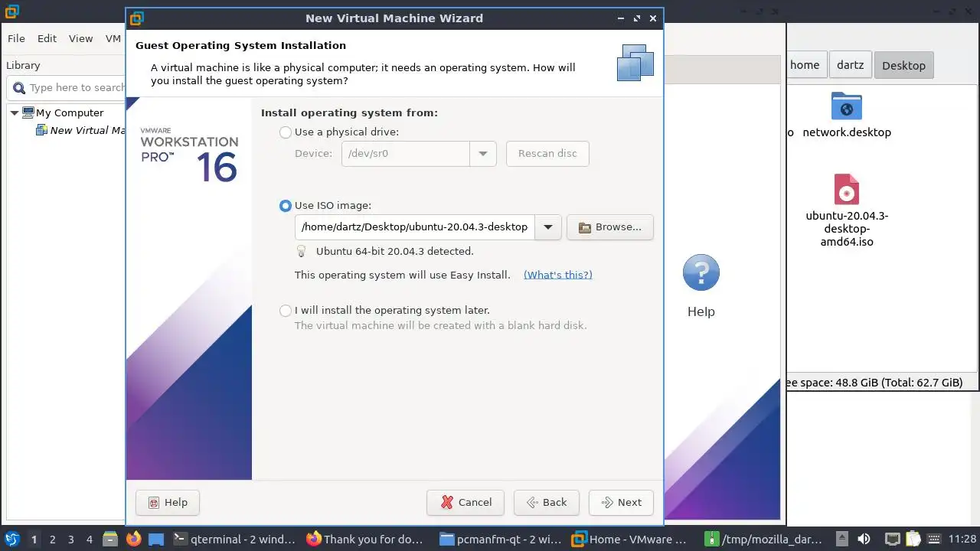Open the View menu in VMware

(80, 38)
